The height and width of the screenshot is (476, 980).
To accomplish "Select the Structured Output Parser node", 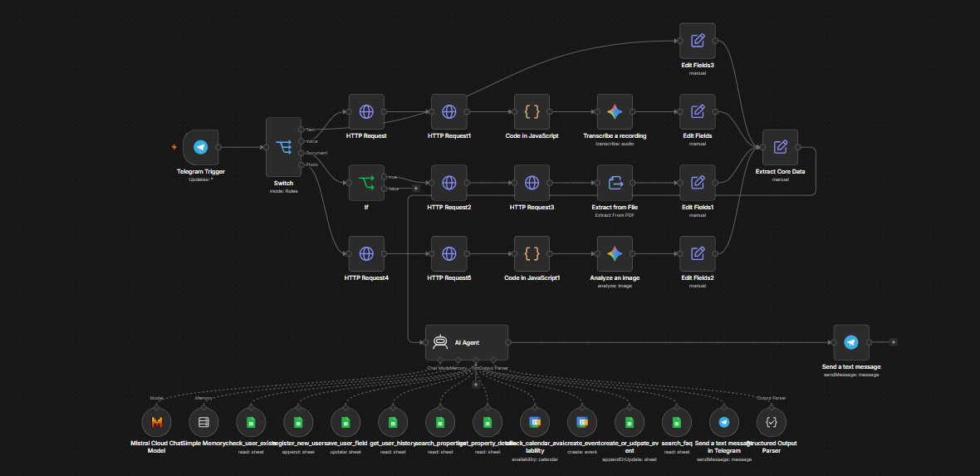I will 772,422.
